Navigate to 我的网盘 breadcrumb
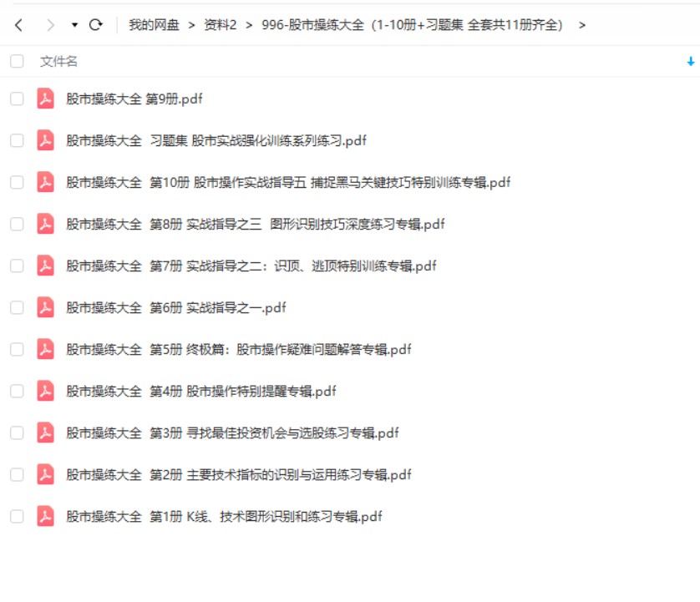Screen dimensions: 700x602 pos(154,25)
